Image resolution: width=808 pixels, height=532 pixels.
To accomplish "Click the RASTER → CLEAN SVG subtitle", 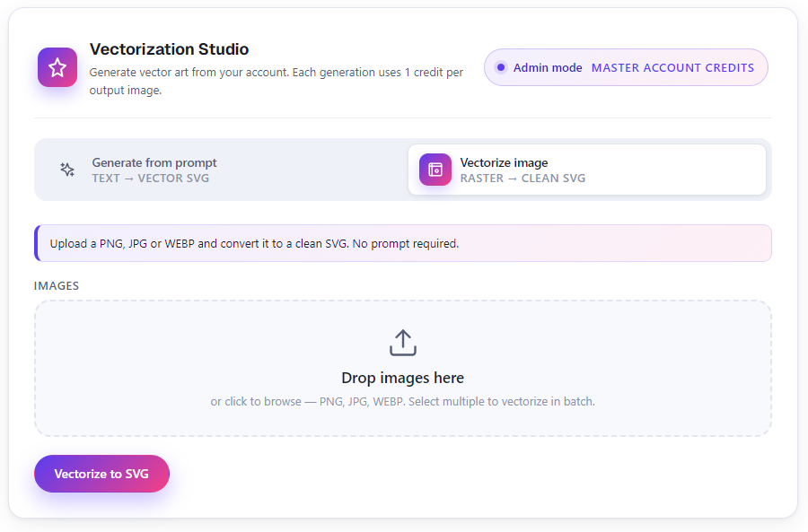I will 523,179.
